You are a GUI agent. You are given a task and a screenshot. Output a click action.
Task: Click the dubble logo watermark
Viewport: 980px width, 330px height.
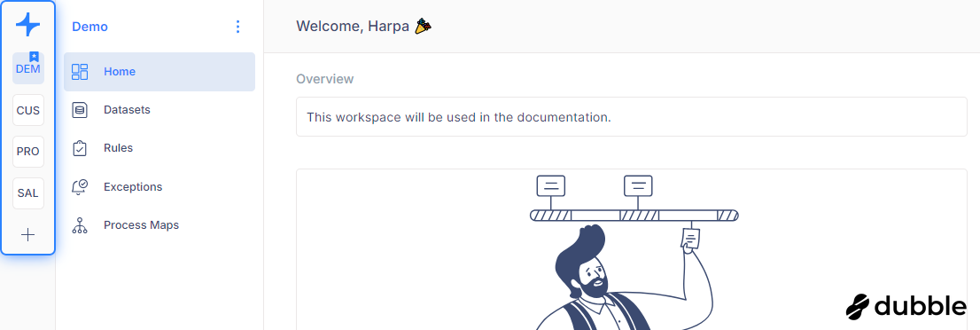coord(906,305)
